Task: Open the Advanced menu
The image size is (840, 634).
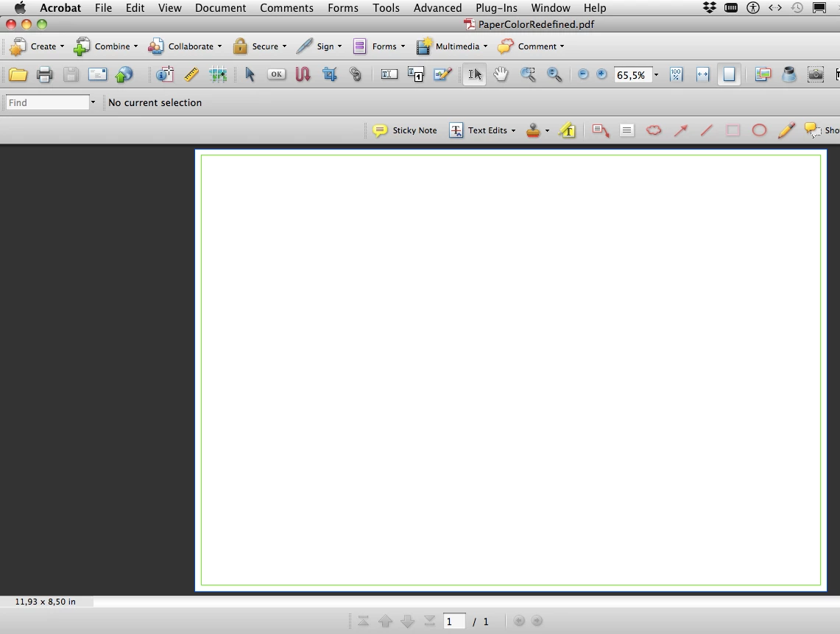Action: pyautogui.click(x=437, y=8)
